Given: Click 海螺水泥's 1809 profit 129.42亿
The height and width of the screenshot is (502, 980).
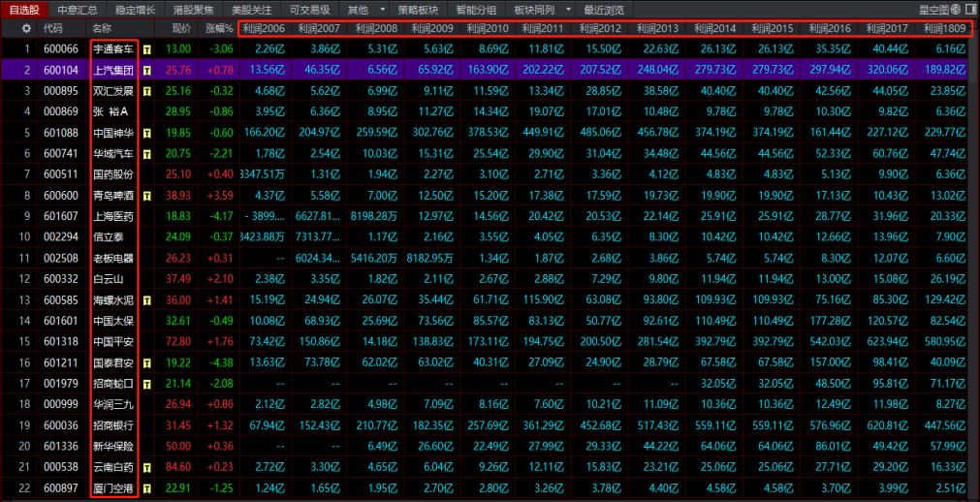Looking at the screenshot, I should [945, 300].
